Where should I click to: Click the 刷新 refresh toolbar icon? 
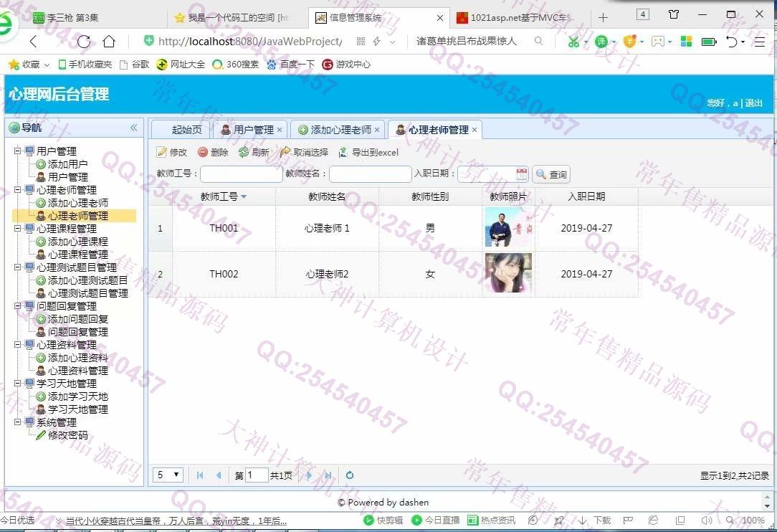pyautogui.click(x=244, y=152)
